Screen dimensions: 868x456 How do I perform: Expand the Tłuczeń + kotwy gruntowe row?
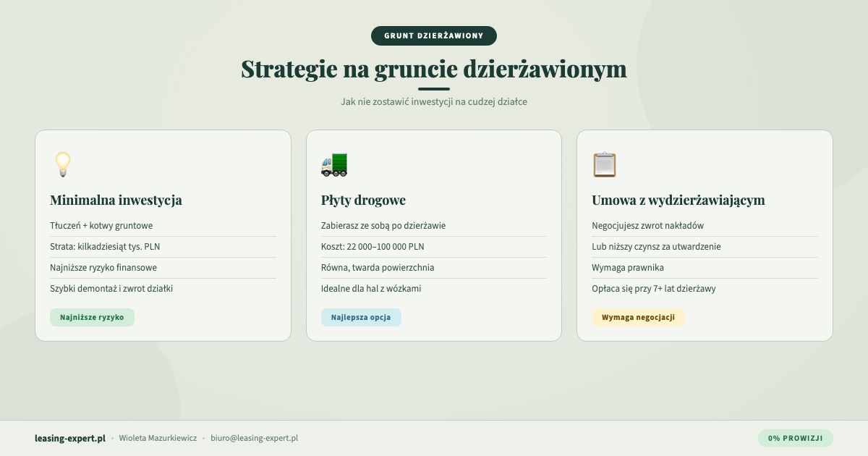point(101,225)
